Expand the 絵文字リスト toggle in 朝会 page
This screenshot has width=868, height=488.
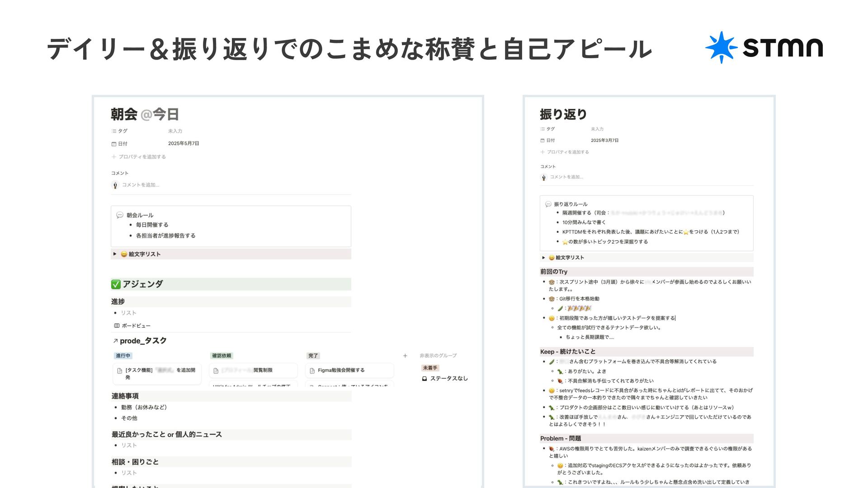point(115,254)
